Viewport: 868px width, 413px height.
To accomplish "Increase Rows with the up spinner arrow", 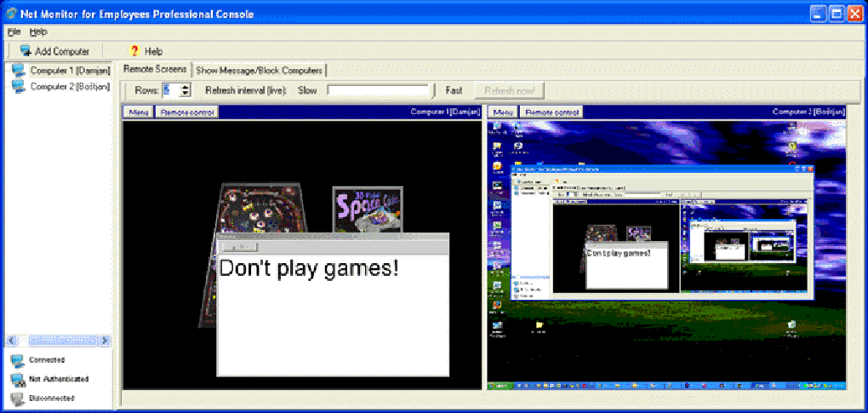I will click(x=186, y=87).
